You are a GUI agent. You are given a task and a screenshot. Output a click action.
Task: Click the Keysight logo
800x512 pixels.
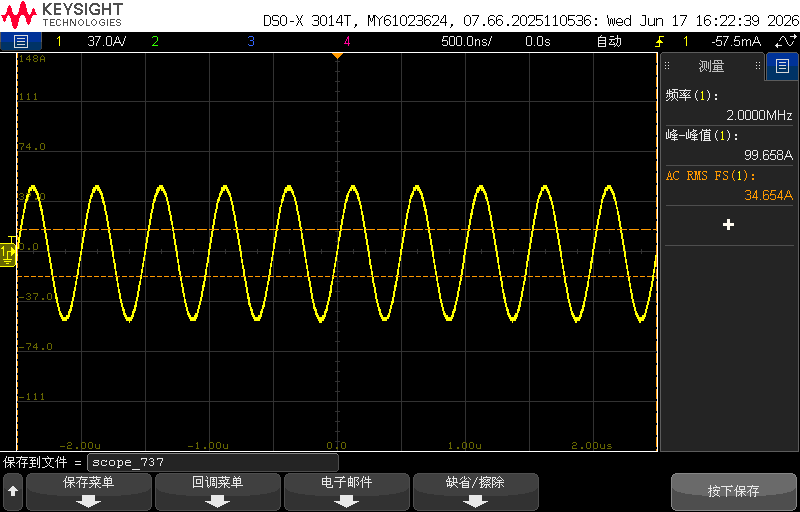(62, 15)
